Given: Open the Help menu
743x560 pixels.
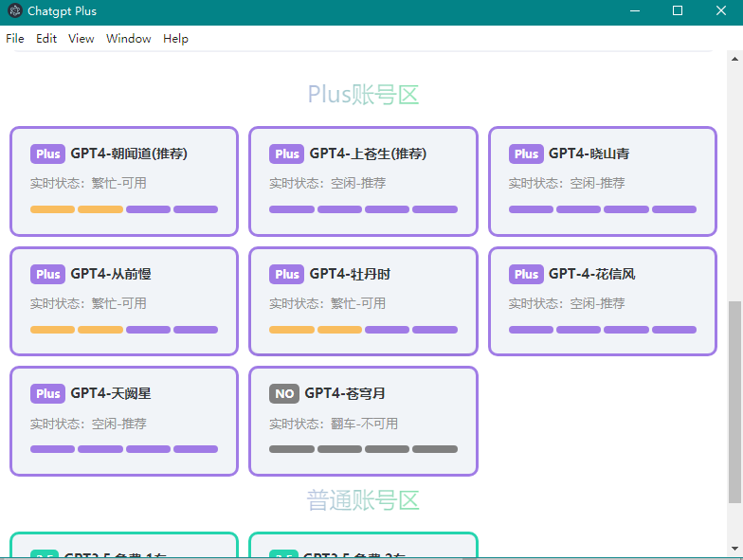Looking at the screenshot, I should coord(175,38).
